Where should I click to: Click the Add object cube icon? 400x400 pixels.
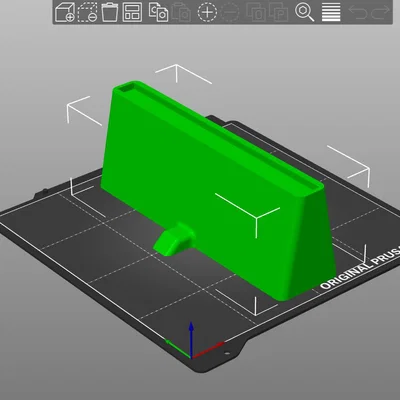click(x=64, y=12)
